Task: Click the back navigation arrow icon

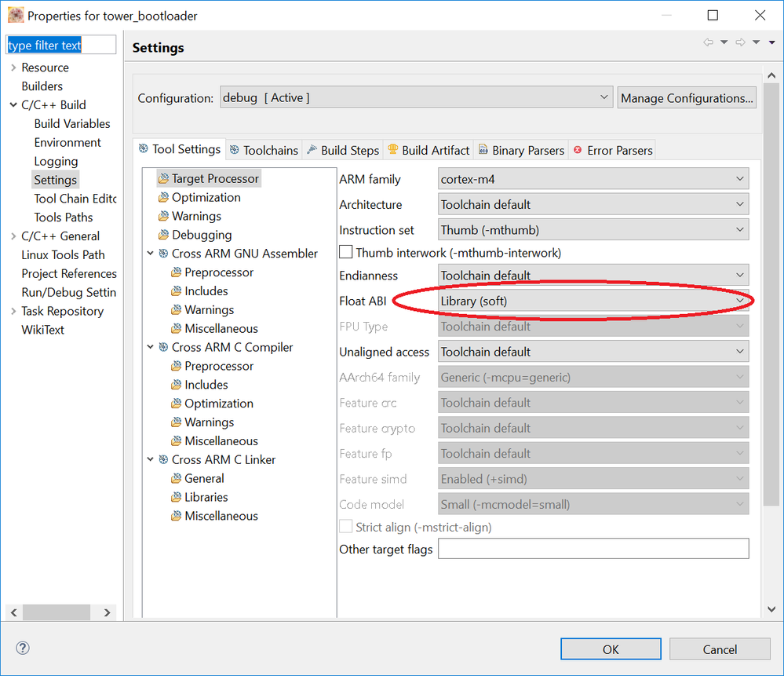Action: click(x=709, y=42)
